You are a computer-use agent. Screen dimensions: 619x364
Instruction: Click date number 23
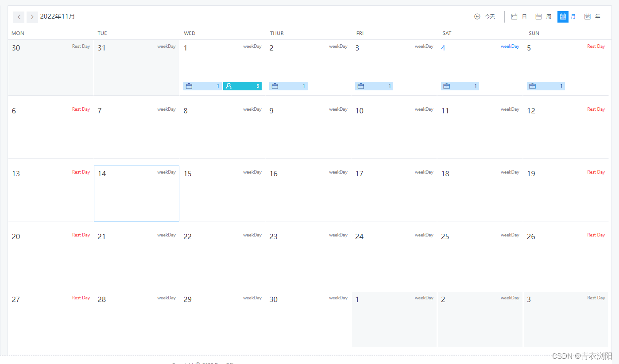(274, 236)
